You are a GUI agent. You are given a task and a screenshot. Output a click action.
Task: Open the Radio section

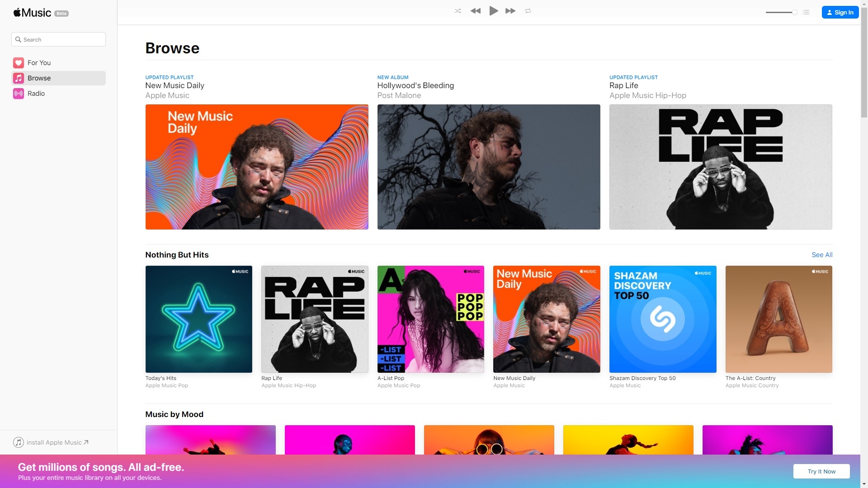[37, 94]
